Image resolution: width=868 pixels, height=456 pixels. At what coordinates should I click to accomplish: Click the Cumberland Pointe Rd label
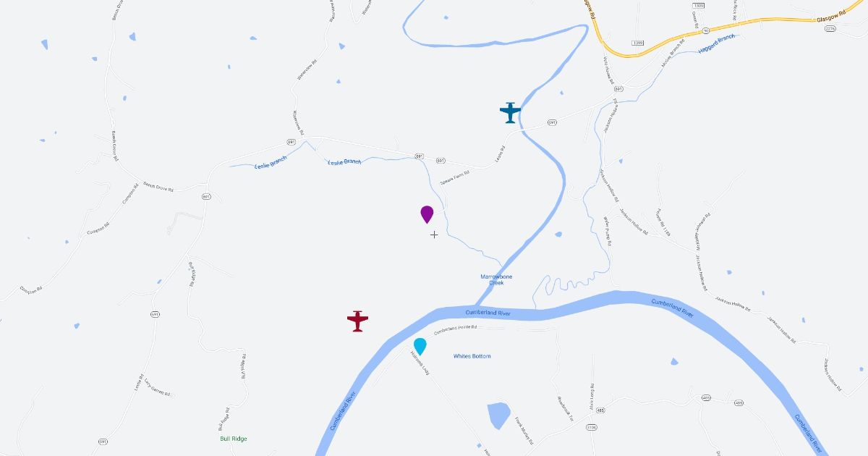pyautogui.click(x=456, y=329)
